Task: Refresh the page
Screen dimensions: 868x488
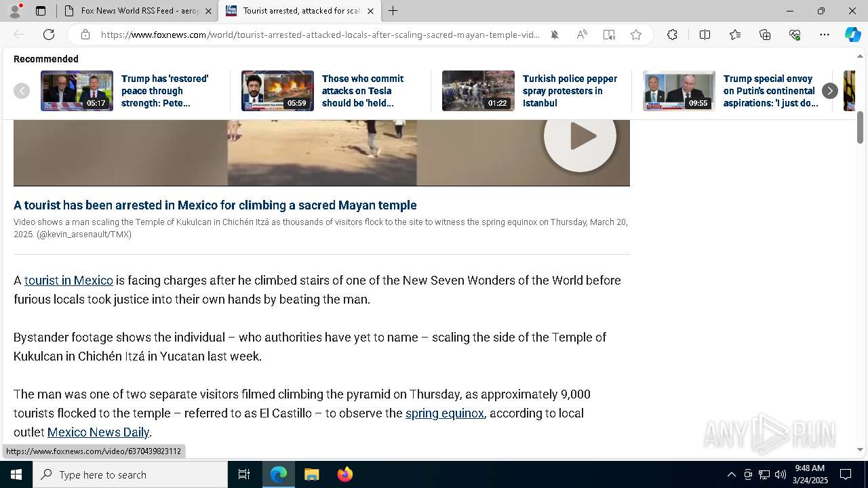Action: [x=49, y=35]
